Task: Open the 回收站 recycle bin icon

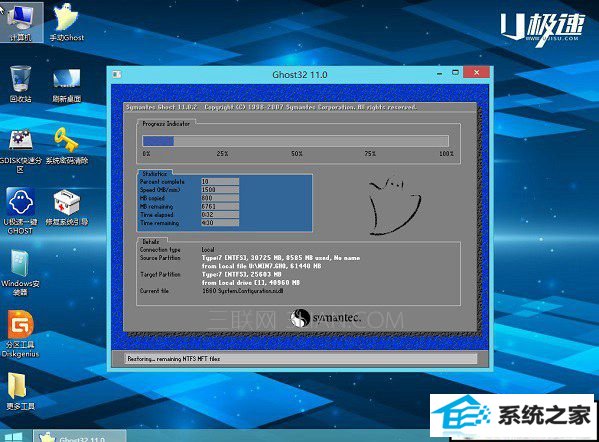Action: [x=20, y=84]
